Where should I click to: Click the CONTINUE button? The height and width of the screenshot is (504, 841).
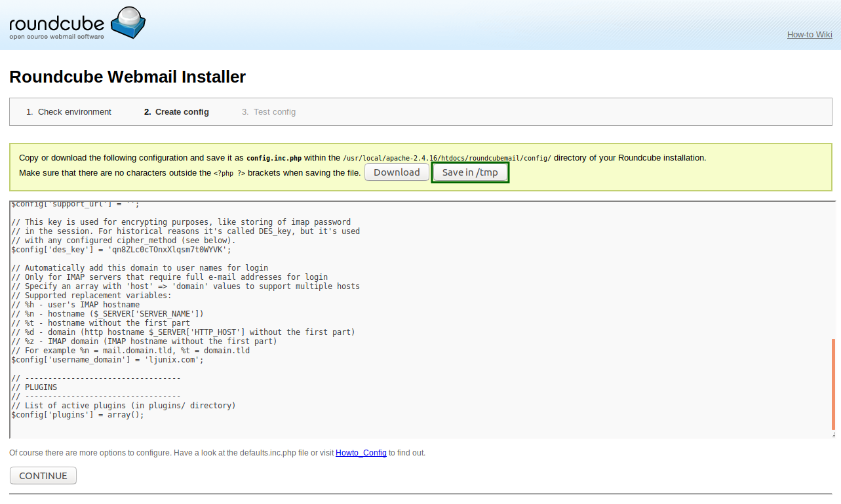[x=43, y=476]
